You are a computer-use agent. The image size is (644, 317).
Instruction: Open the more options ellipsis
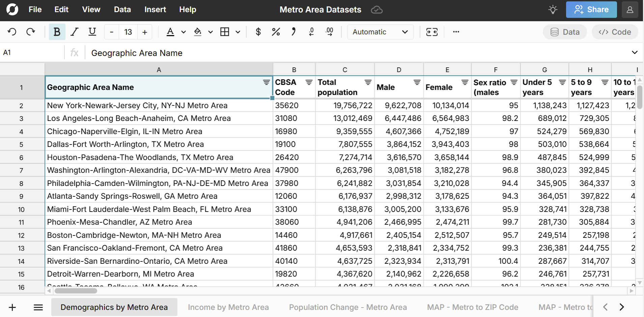click(x=456, y=32)
